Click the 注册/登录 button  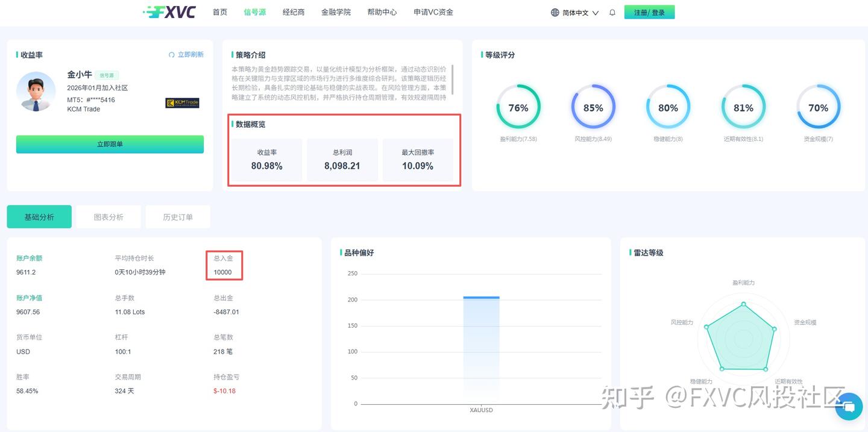pos(649,11)
